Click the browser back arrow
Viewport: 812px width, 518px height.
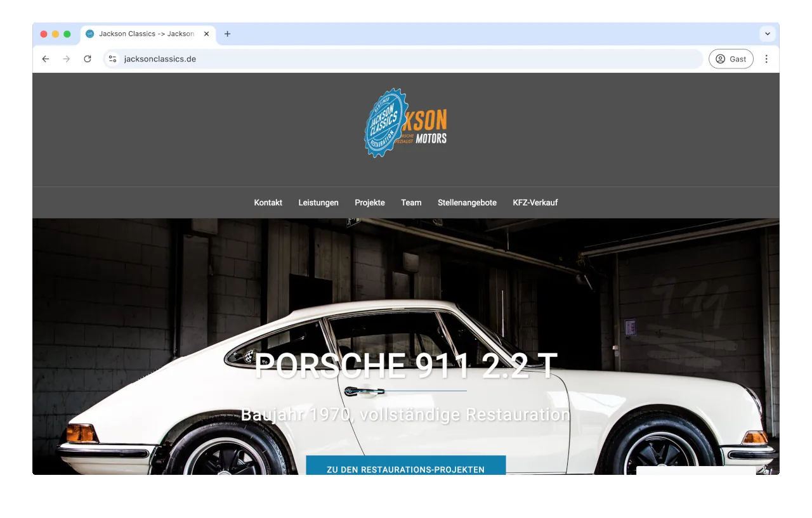tap(45, 59)
